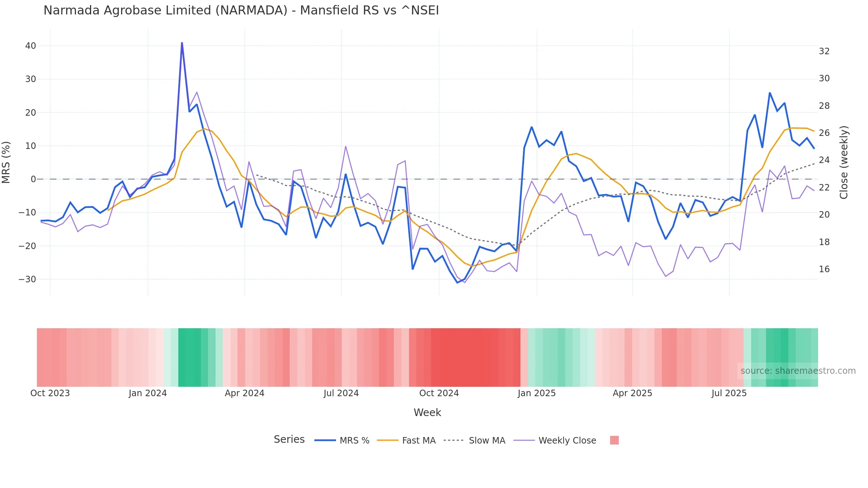
Task: Click the Jul 2025 x-axis label
Action: point(729,393)
